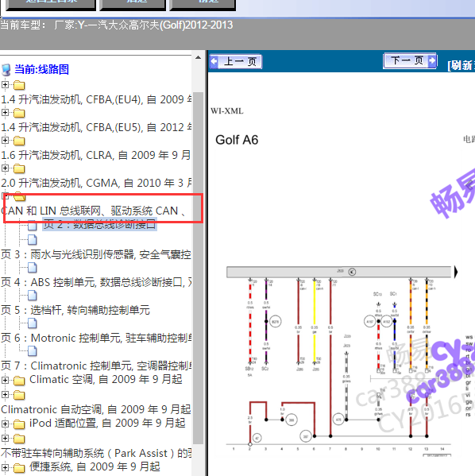Click tree panel scrollbar up arrow

[x=198, y=58]
